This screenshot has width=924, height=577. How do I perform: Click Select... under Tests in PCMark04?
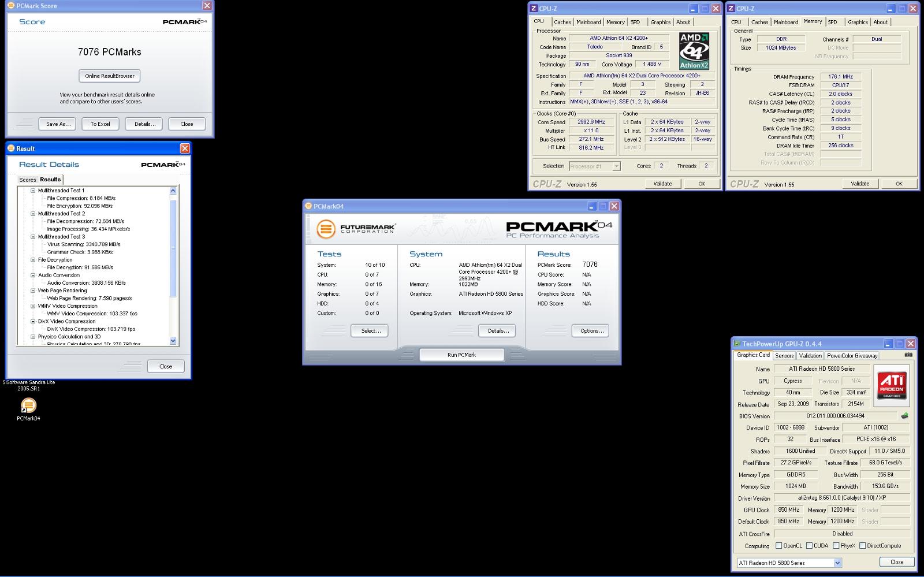370,331
